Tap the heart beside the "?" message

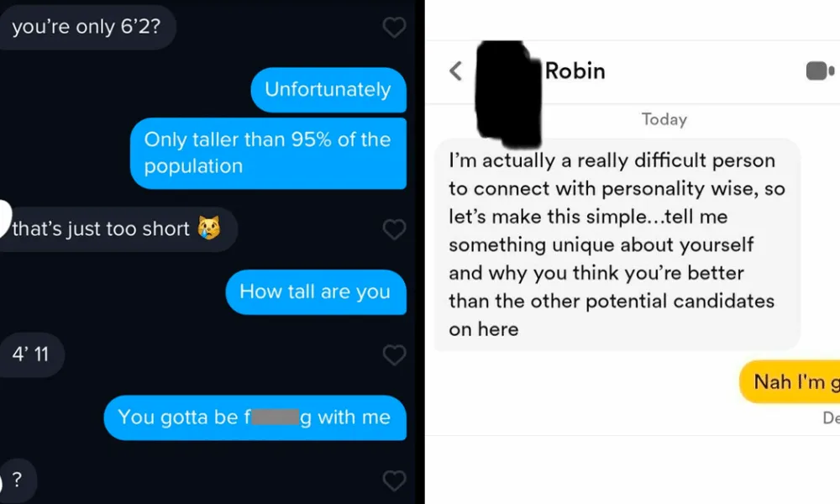coord(394,480)
